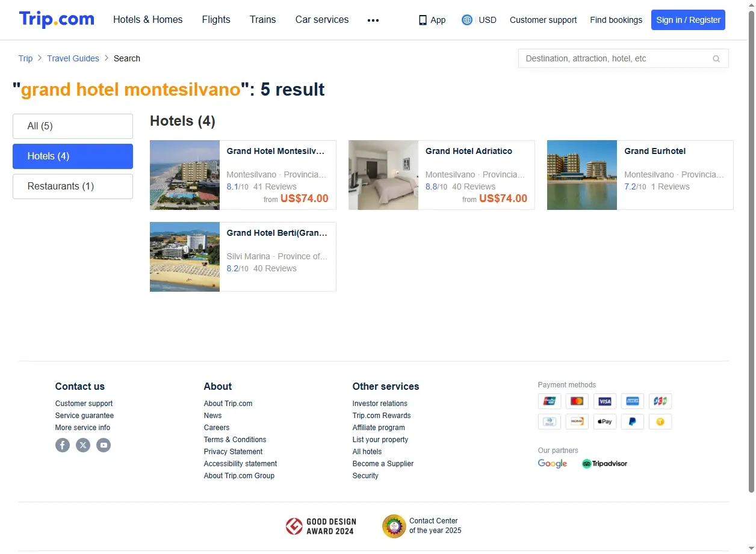Click Grand Hotel Berti title

277,233
